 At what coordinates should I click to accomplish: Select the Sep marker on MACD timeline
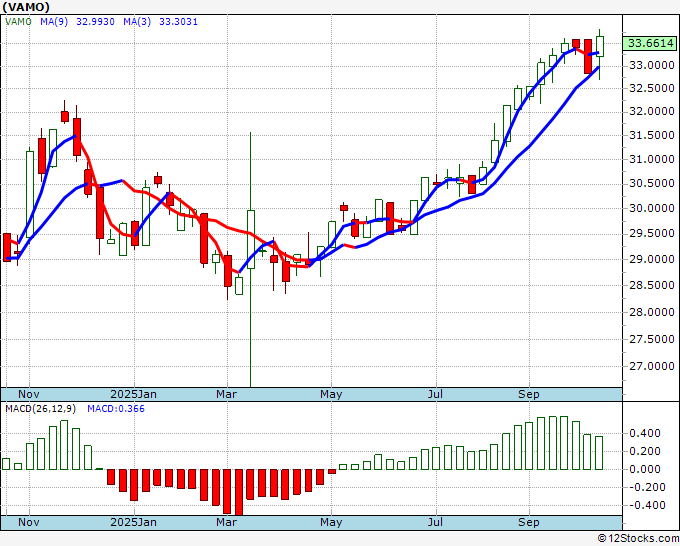(x=529, y=522)
